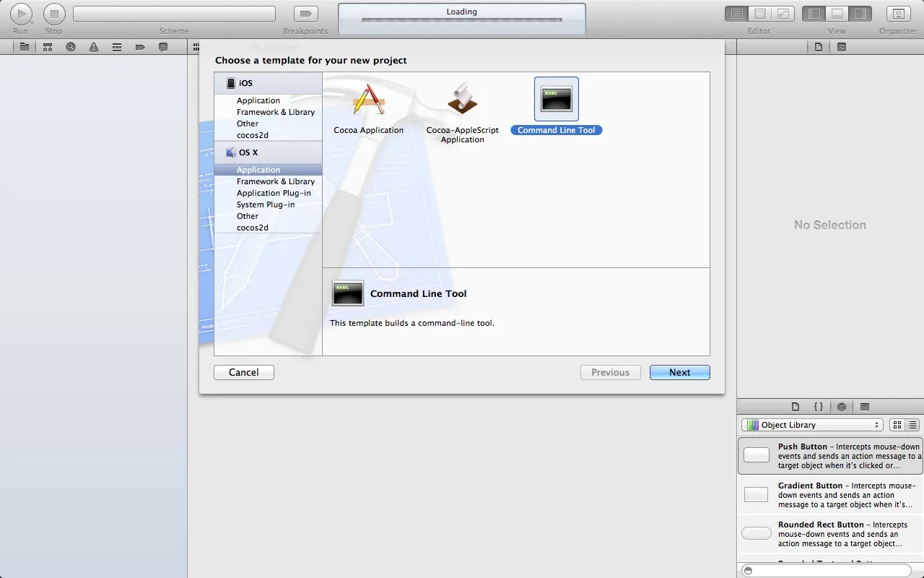Viewport: 924px width, 578px height.
Task: Collapse the iOS section header
Action: point(244,82)
